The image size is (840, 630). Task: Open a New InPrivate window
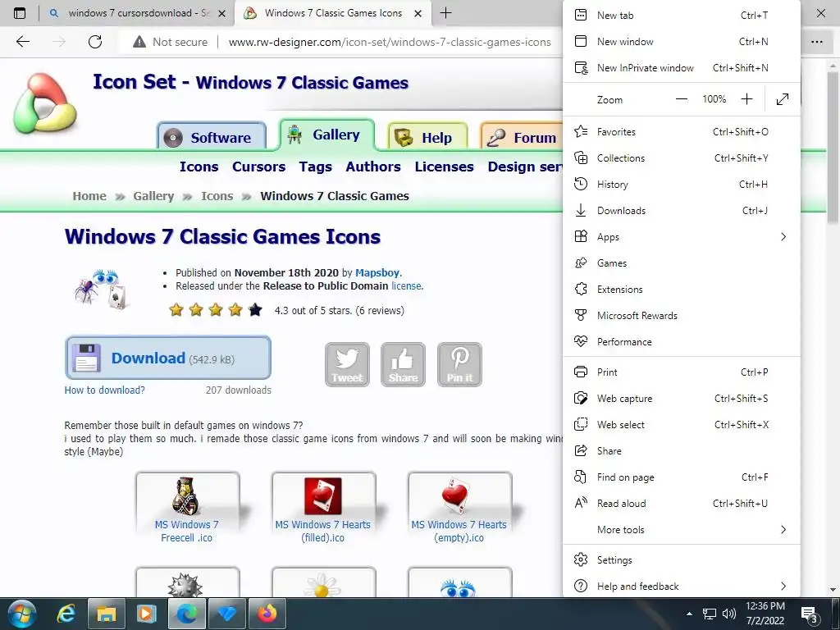[x=682, y=68]
